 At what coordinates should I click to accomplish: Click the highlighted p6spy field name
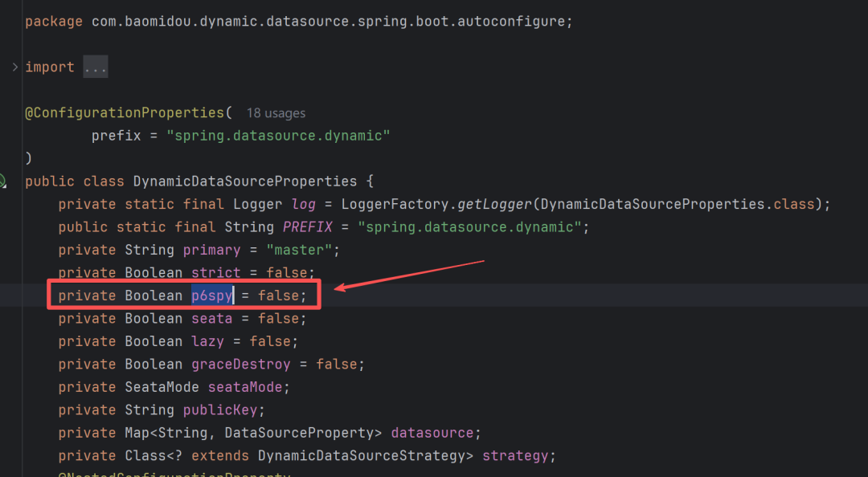pyautogui.click(x=212, y=296)
